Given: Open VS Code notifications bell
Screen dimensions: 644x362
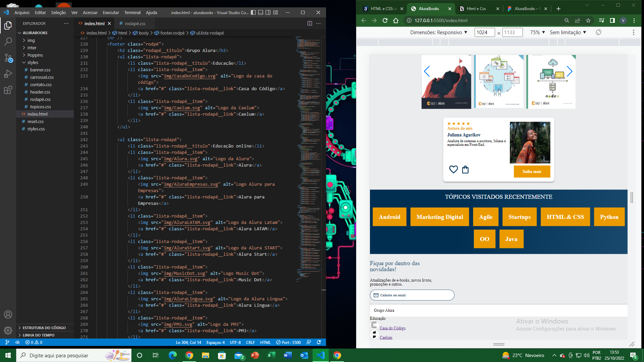Looking at the screenshot, I should point(319,342).
